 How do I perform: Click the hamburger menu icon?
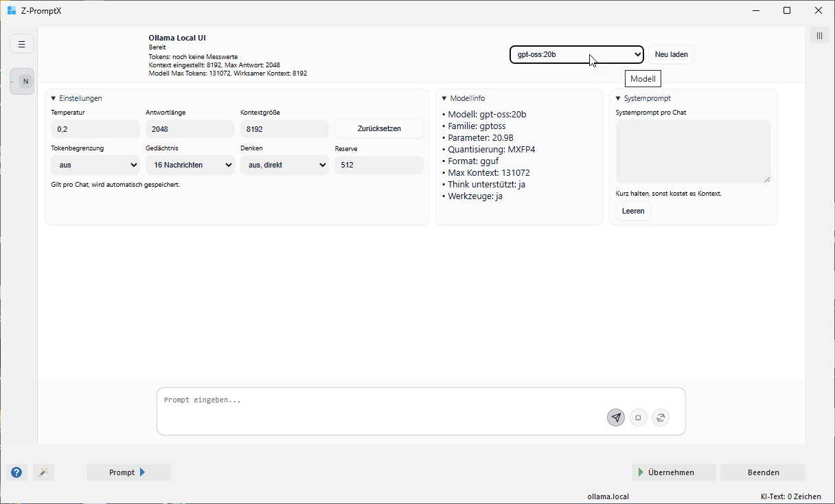pyautogui.click(x=22, y=44)
